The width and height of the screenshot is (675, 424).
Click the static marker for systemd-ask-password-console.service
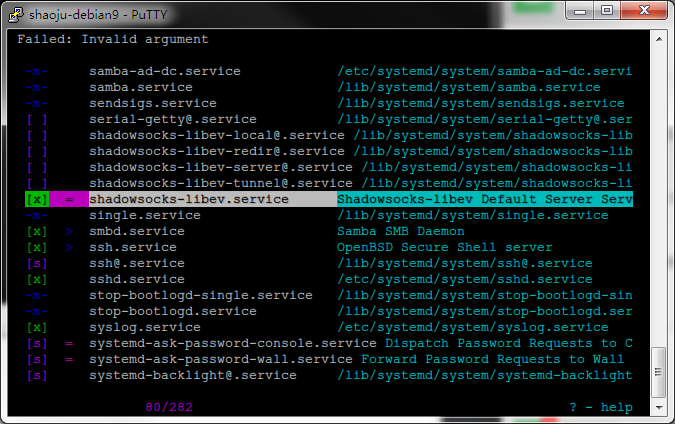pos(37,343)
